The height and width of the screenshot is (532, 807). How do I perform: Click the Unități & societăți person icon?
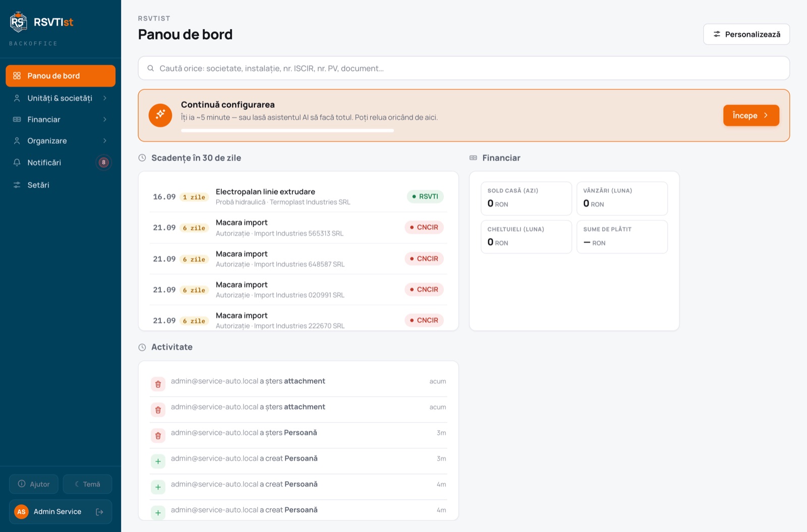point(17,98)
